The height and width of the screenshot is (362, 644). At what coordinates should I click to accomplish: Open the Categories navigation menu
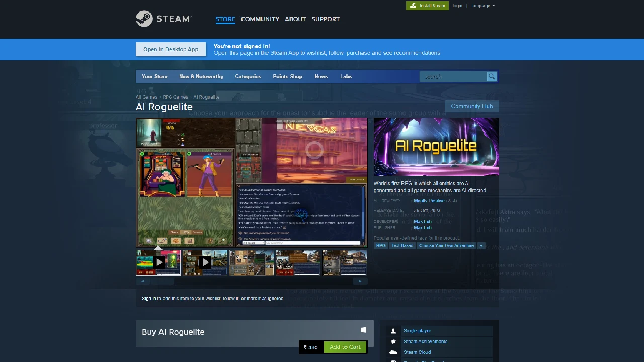point(248,76)
